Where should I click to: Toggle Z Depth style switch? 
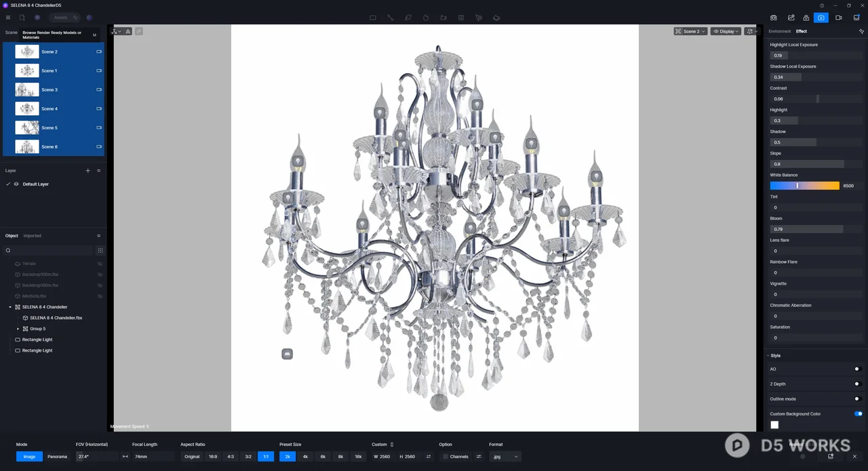[x=858, y=384]
